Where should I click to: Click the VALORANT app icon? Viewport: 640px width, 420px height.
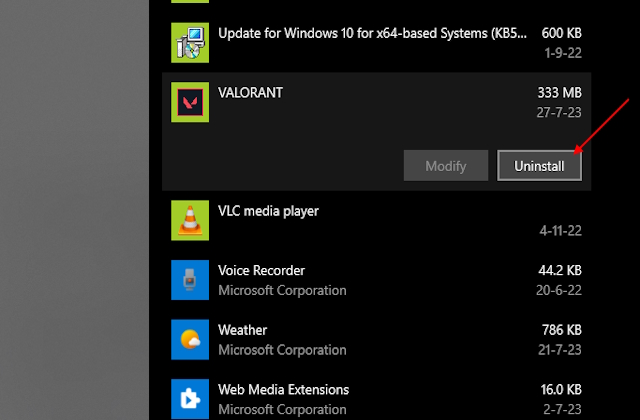(x=190, y=102)
